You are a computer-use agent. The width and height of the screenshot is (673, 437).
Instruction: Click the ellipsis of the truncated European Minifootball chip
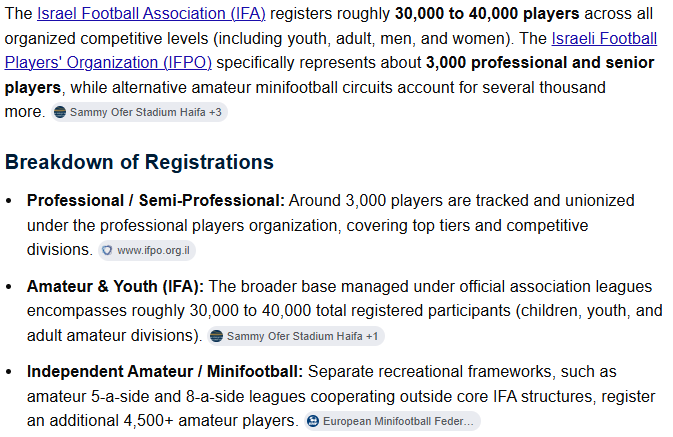point(469,422)
